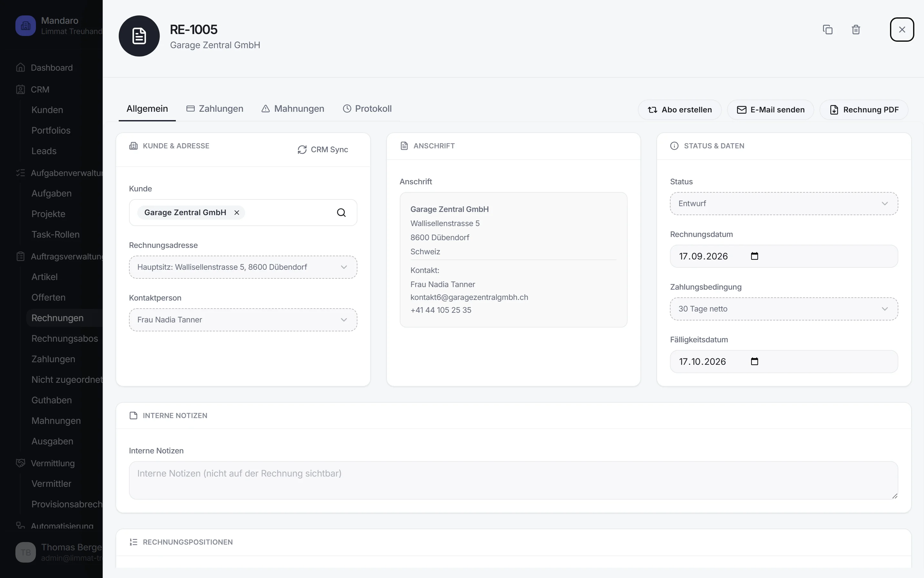The width and height of the screenshot is (924, 578).
Task: Click the Dashboard home icon
Action: (x=21, y=68)
